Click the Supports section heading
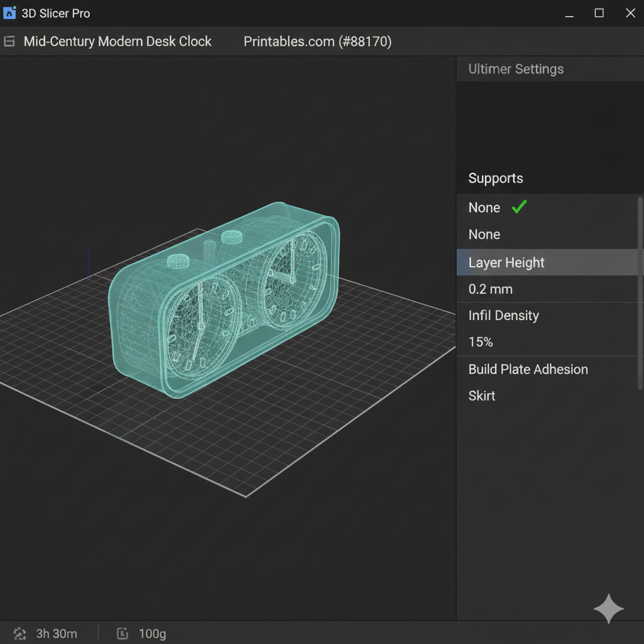 (496, 179)
